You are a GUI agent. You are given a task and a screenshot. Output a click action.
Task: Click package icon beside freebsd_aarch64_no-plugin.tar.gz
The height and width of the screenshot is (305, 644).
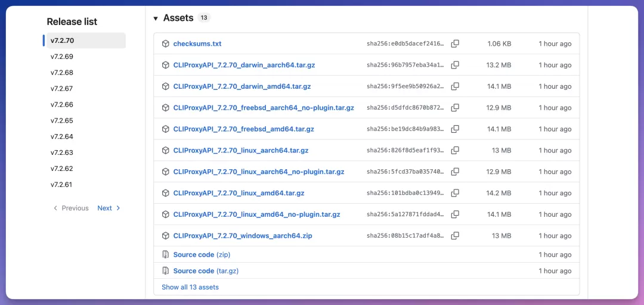click(x=166, y=108)
